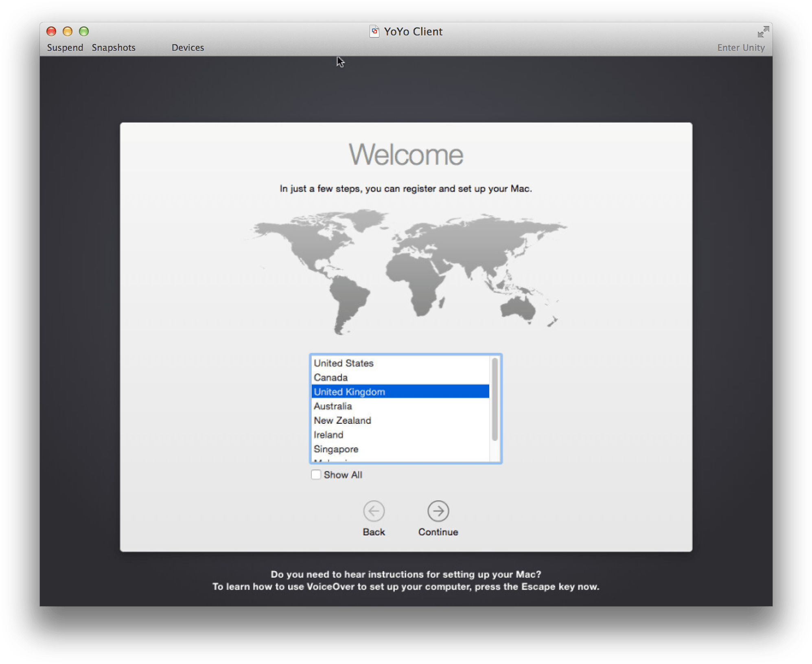Choose Singapore in the country list

(336, 449)
